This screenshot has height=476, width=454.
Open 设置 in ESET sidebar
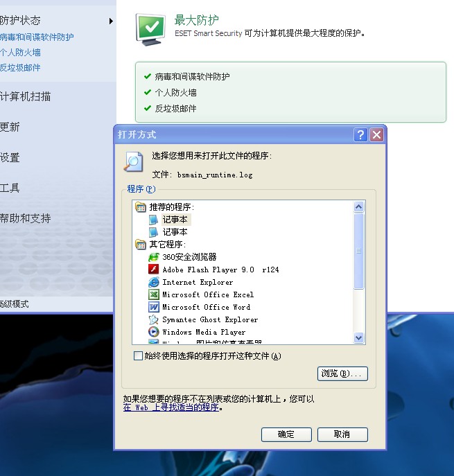coord(10,157)
